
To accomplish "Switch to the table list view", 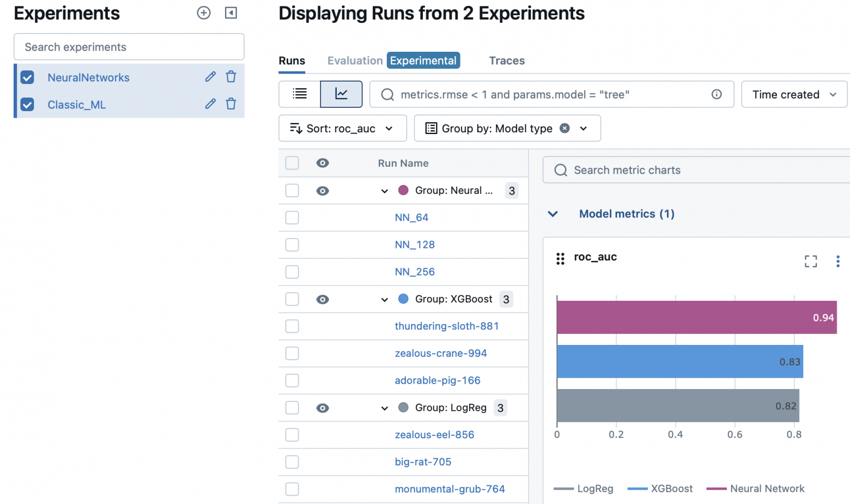I will coord(300,94).
